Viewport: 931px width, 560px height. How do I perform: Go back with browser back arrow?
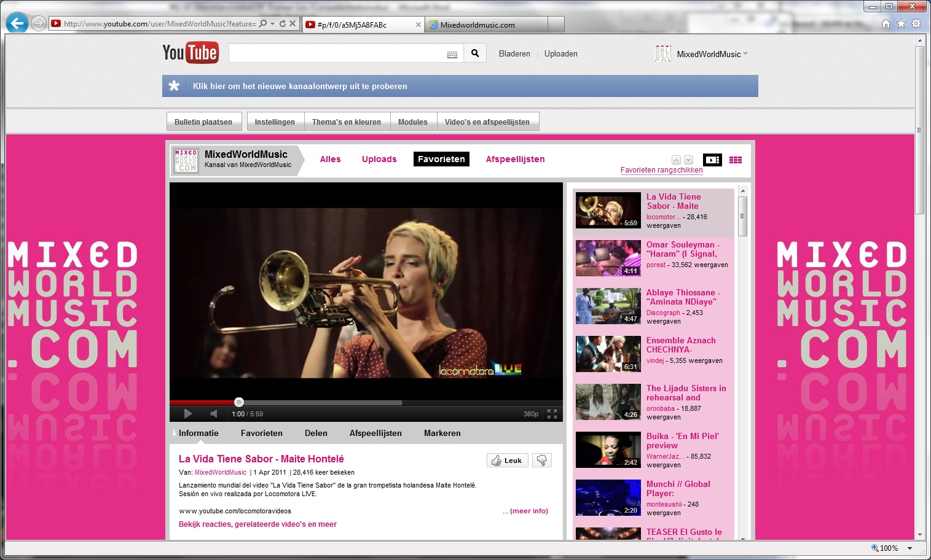[17, 24]
